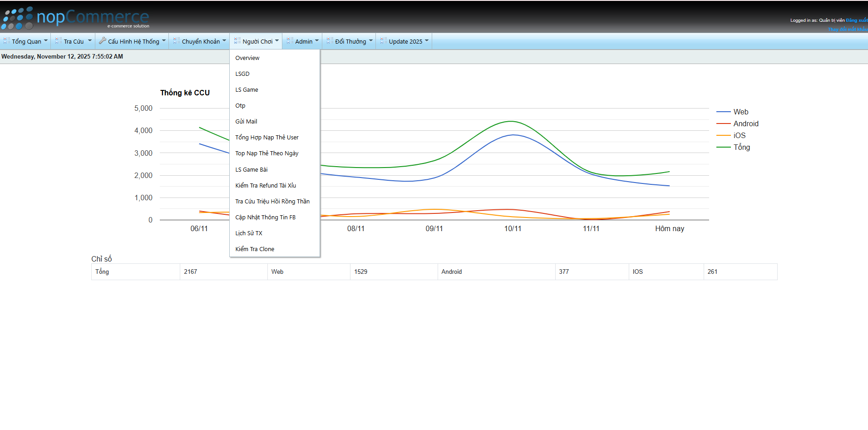Click the Thay đổi mật khẩu link

coord(847,29)
